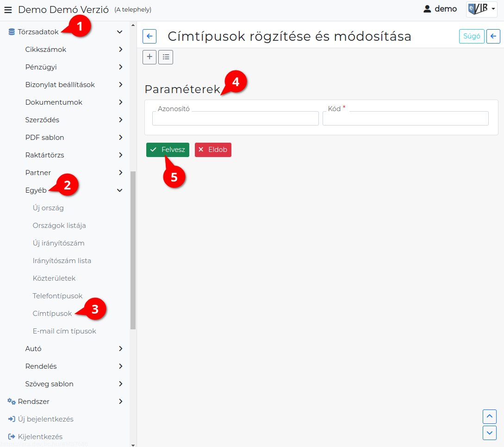
Task: Click the plus add-new icon
Action: pyautogui.click(x=149, y=57)
